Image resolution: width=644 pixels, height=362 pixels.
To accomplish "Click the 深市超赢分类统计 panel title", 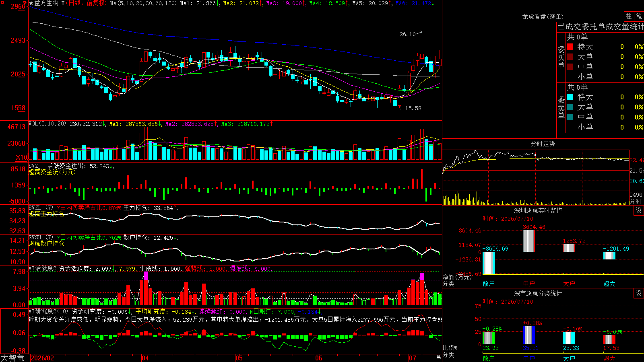I will tap(538, 293).
